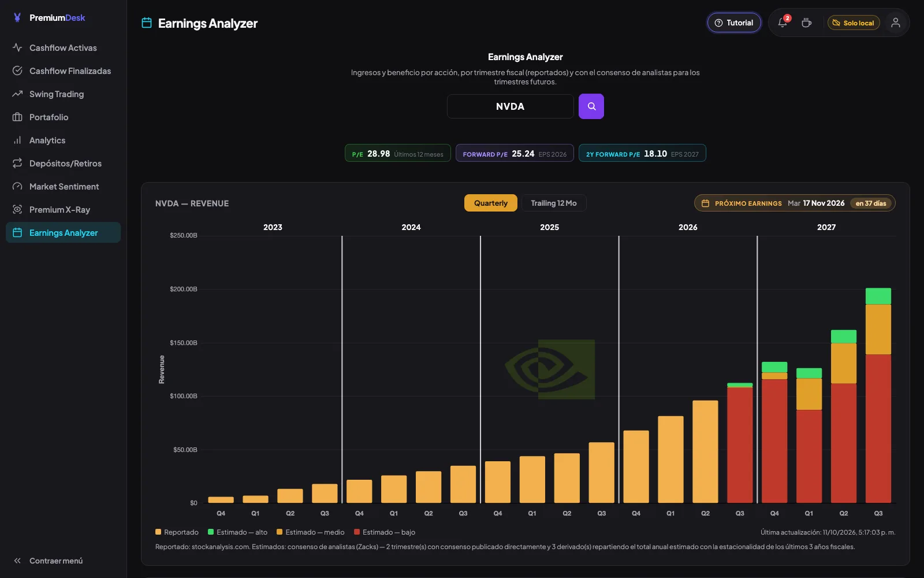Click the 'NVDA — REVENUE' chart title
Image resolution: width=924 pixels, height=578 pixels.
pyautogui.click(x=192, y=203)
